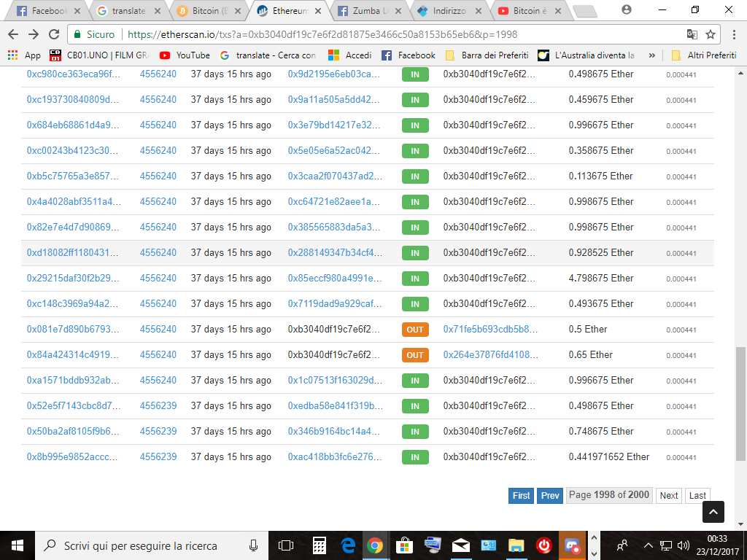Open recipient address 0x264e37876fd4108

coord(491,355)
